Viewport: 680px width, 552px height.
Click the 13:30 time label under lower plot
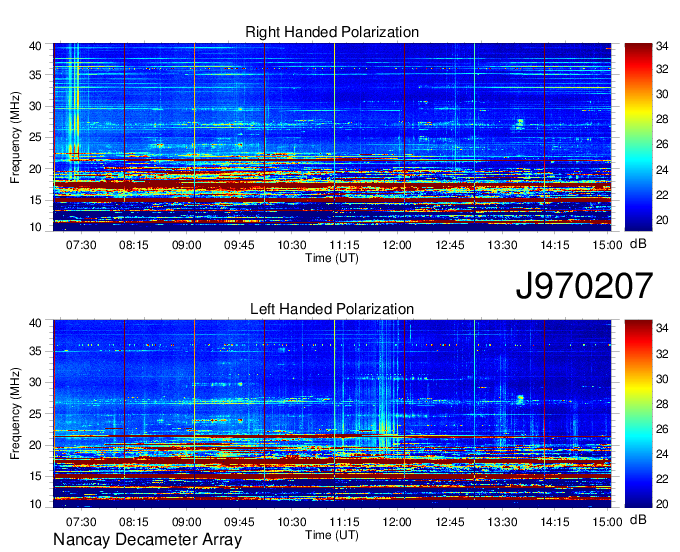click(502, 521)
